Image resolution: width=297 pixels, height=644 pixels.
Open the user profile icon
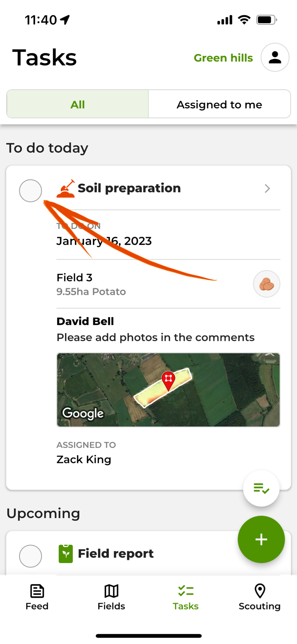tap(275, 57)
